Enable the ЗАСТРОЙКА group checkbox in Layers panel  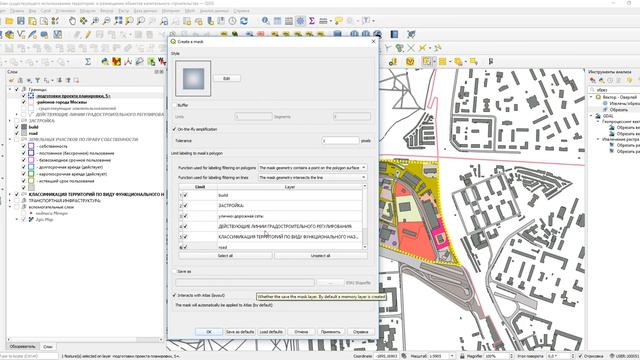tap(17, 121)
